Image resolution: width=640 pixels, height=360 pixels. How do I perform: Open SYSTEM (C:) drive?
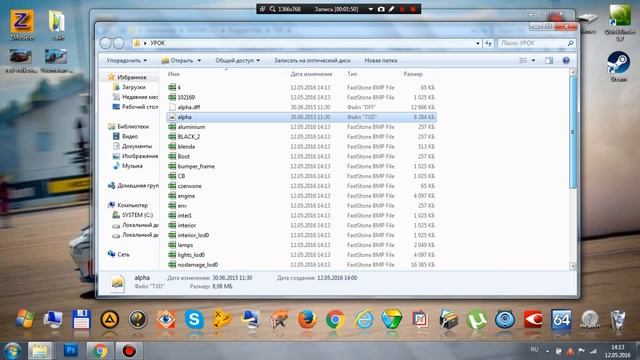(x=137, y=215)
